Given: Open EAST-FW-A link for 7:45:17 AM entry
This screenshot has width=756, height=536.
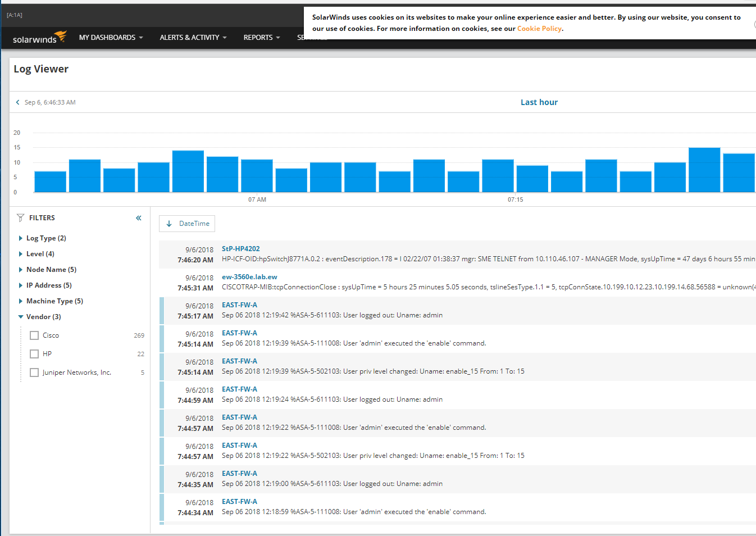Looking at the screenshot, I should click(239, 305).
